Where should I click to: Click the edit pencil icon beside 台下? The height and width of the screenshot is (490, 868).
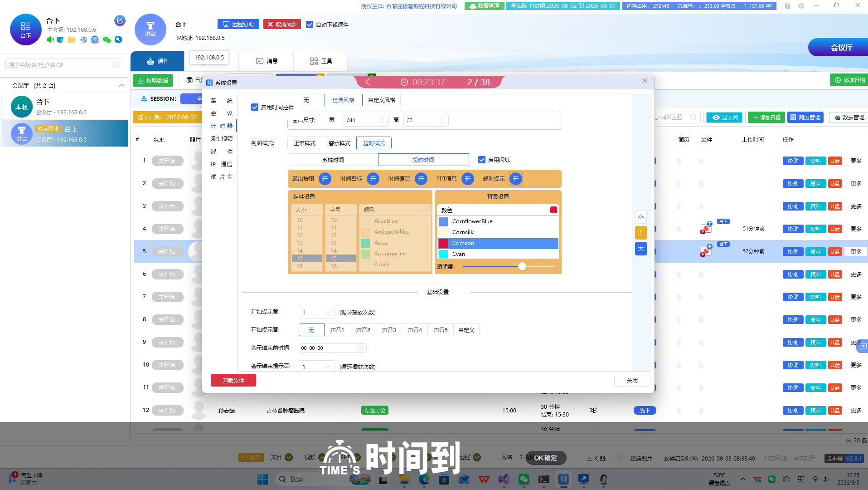pos(120,20)
